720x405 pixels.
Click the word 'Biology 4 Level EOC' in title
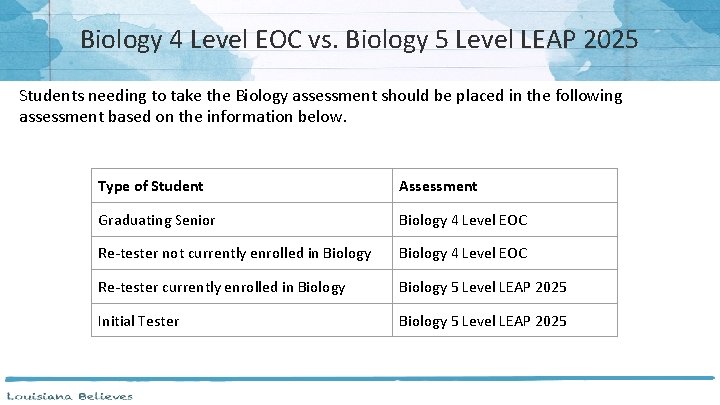(205, 40)
